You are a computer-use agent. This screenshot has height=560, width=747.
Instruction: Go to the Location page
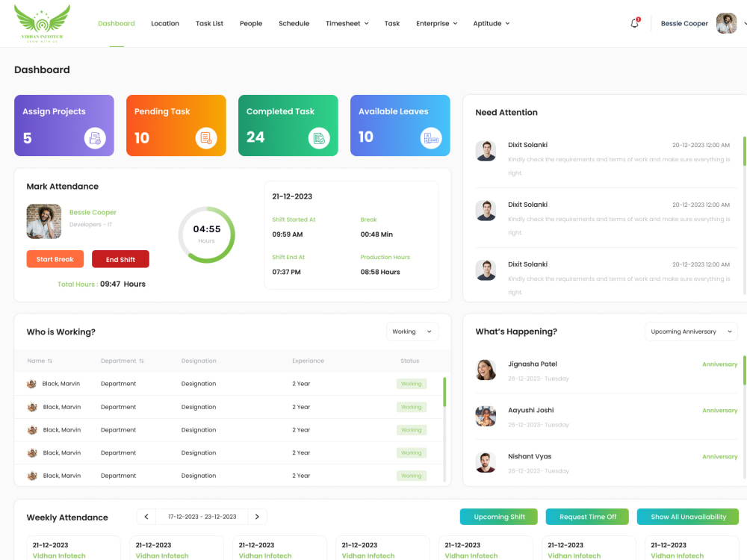tap(165, 23)
